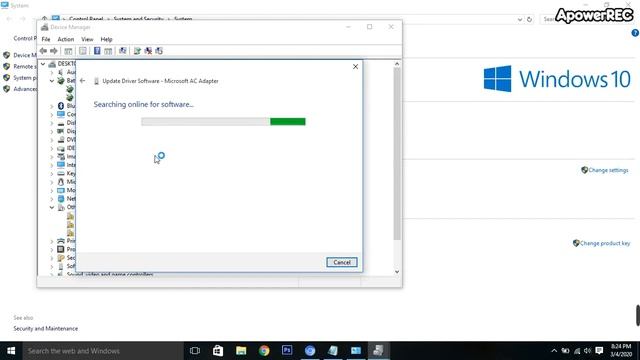Viewport: 640px width, 360px height.
Task: Open the Properties toolbar icon
Action: (x=83, y=51)
